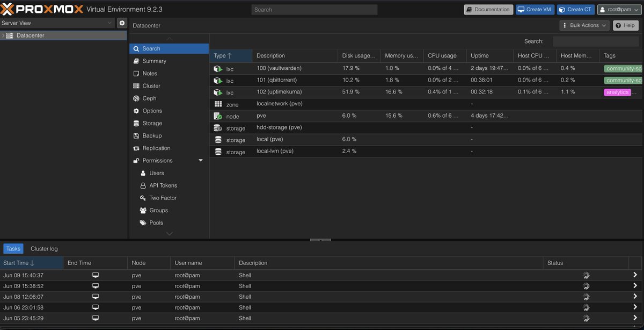Click the monitor icon of Jun 08 12:06:07 task
Image resolution: width=644 pixels, height=330 pixels.
point(96,297)
